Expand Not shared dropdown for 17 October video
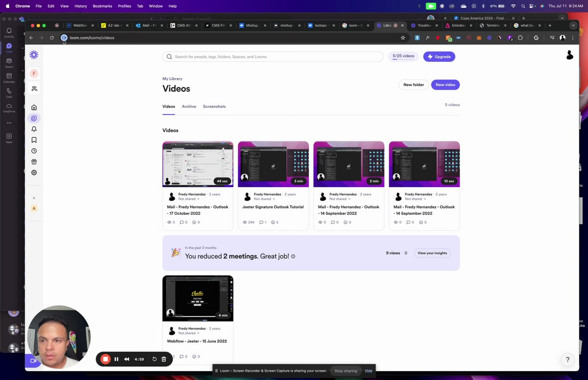The width and height of the screenshot is (588, 380). click(189, 199)
